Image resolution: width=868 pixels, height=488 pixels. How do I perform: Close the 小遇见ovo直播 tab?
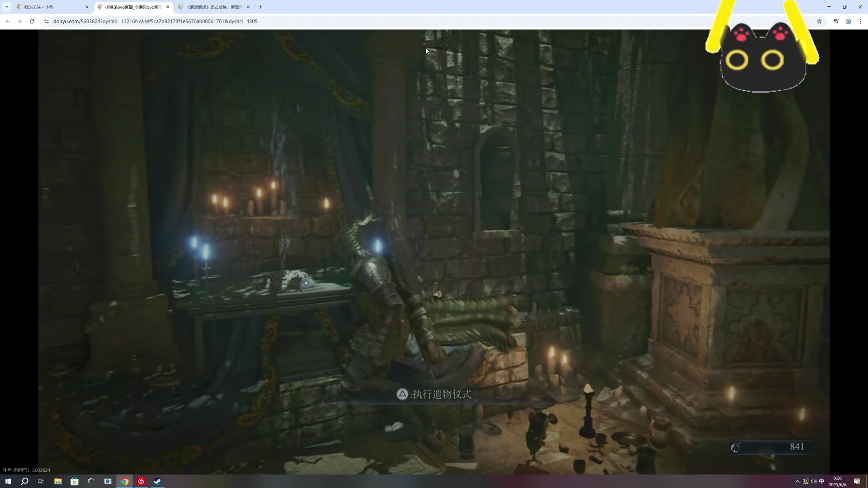pyautogui.click(x=168, y=7)
